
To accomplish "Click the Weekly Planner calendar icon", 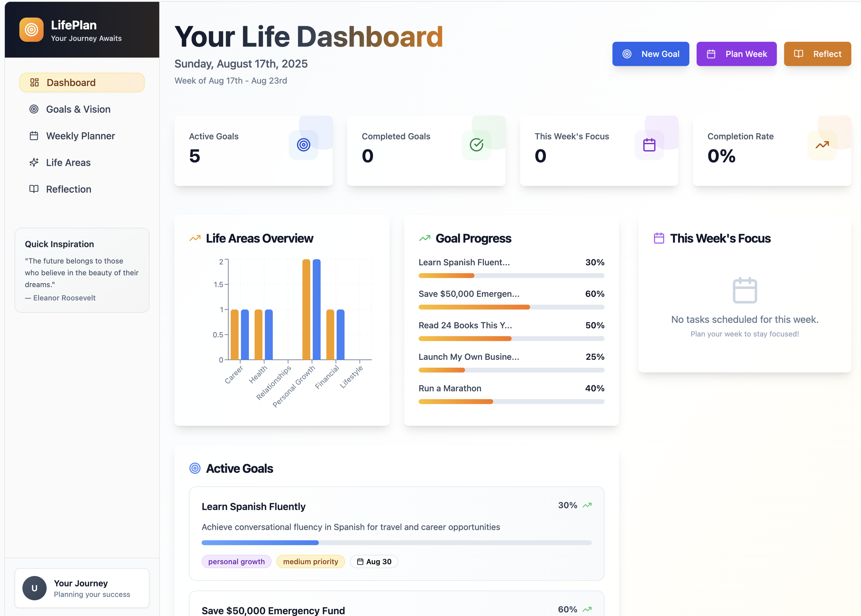I will tap(34, 136).
